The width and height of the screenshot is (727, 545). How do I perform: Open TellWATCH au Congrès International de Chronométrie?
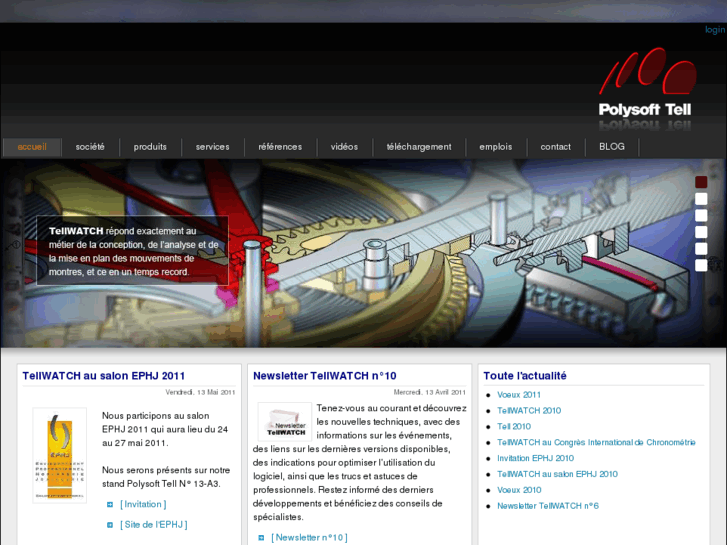click(596, 442)
